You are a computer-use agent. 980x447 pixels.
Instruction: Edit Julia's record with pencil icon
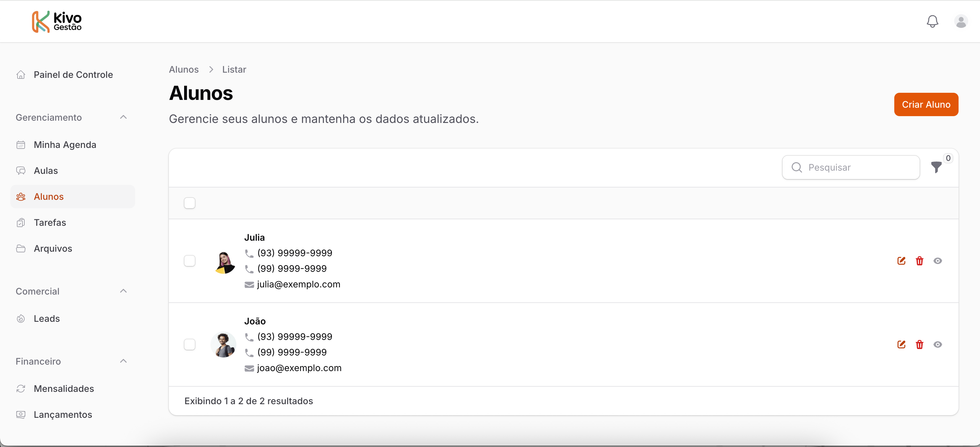901,261
